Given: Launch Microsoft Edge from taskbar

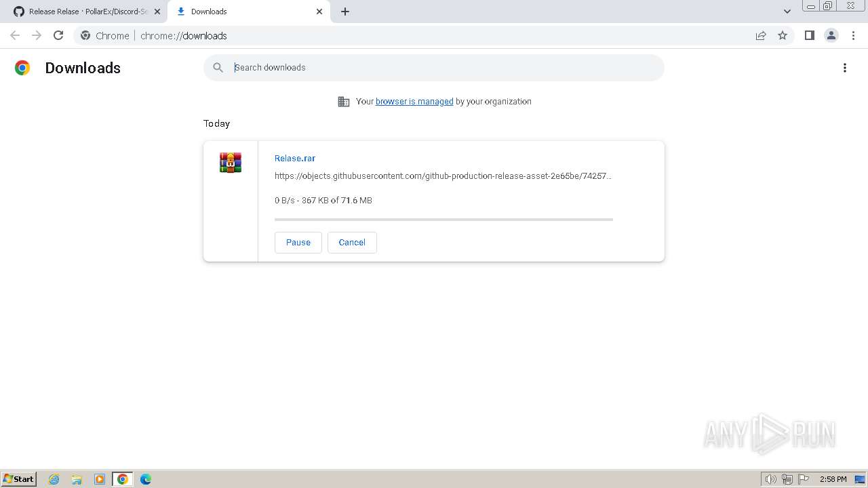Looking at the screenshot, I should pyautogui.click(x=146, y=479).
